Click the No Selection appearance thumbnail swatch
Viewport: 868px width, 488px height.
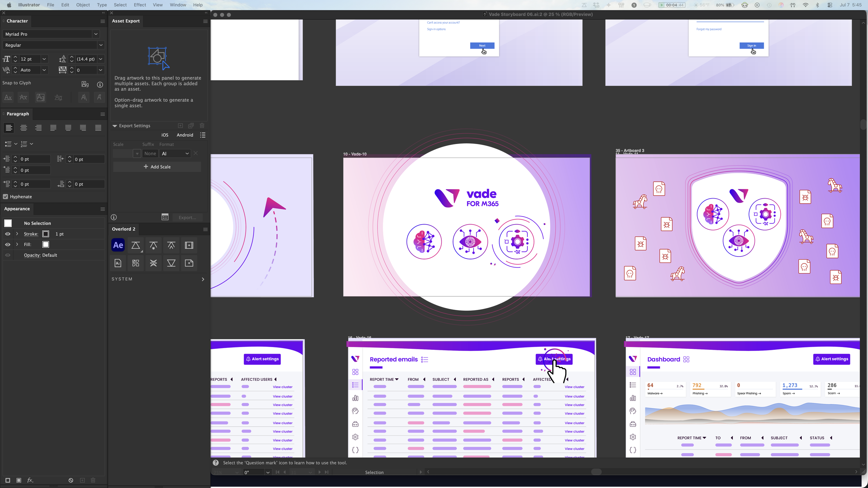tap(8, 223)
